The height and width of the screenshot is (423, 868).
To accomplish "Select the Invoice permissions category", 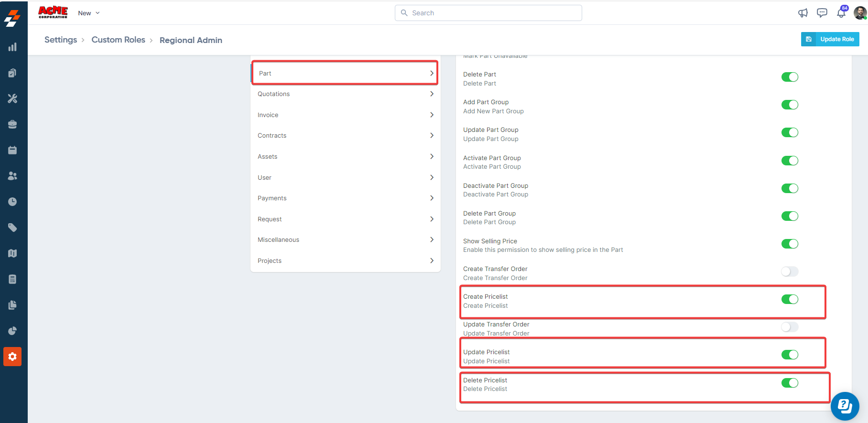I will (345, 115).
